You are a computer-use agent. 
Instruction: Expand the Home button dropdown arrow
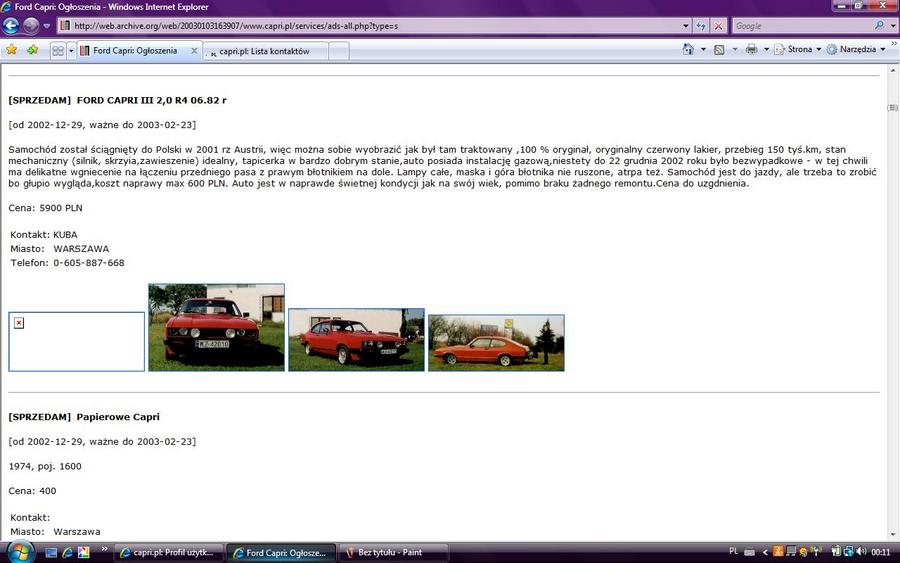click(703, 49)
